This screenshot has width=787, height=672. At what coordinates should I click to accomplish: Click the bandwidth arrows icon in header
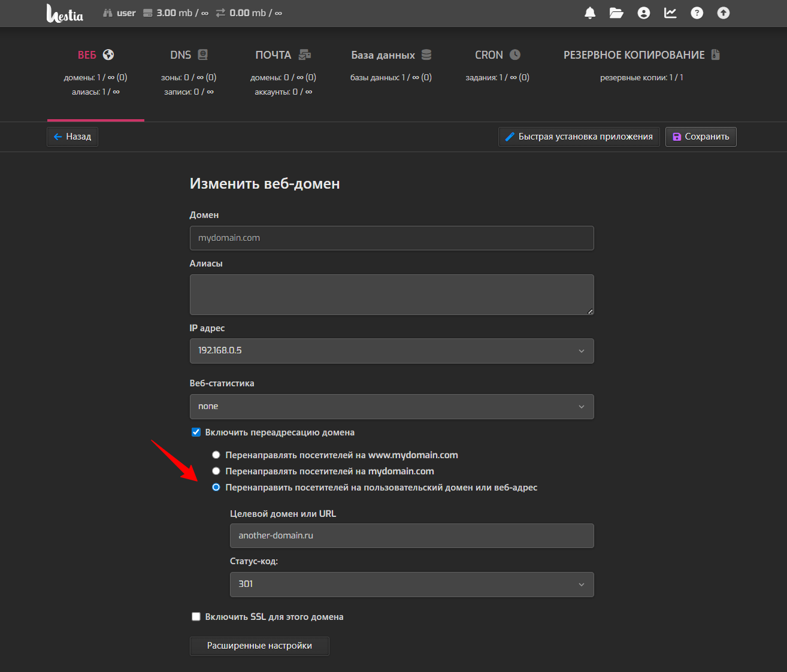pos(220,13)
